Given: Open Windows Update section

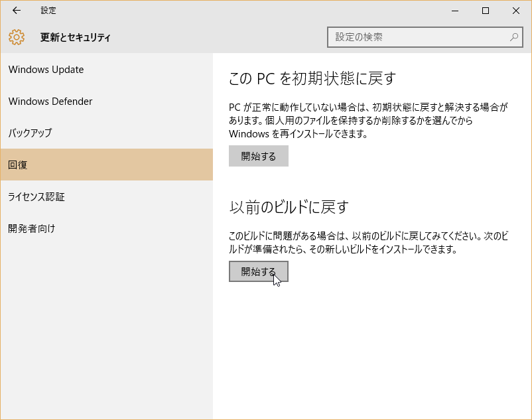Looking at the screenshot, I should point(107,70).
